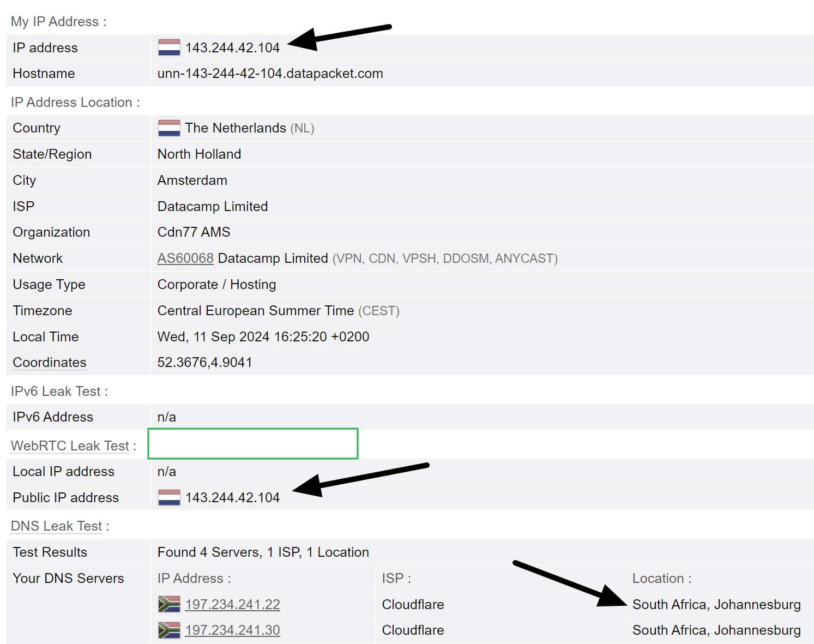Click the South Africa flag beside 197.234.241.30

tap(168, 630)
